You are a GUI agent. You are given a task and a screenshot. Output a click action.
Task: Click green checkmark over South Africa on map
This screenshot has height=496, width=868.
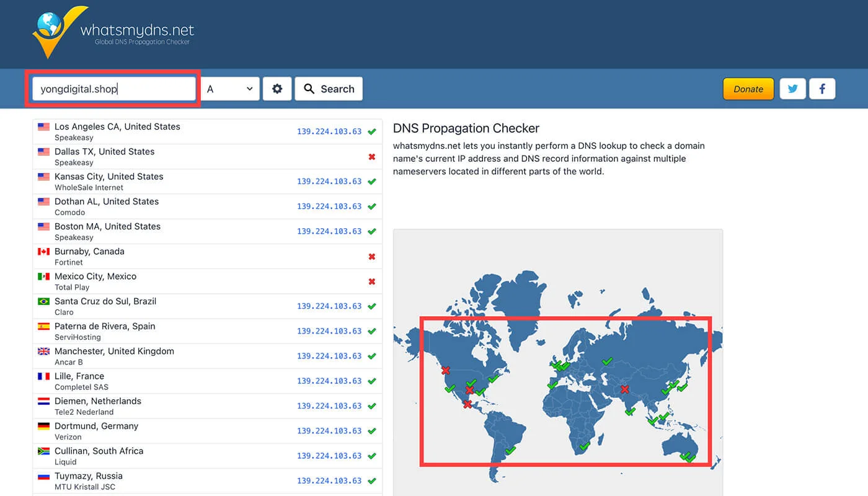coord(583,446)
